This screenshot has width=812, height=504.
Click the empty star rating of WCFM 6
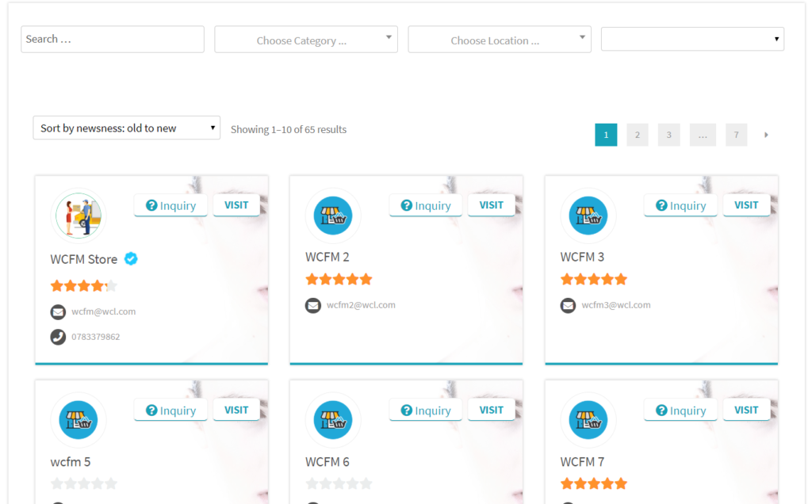point(339,484)
